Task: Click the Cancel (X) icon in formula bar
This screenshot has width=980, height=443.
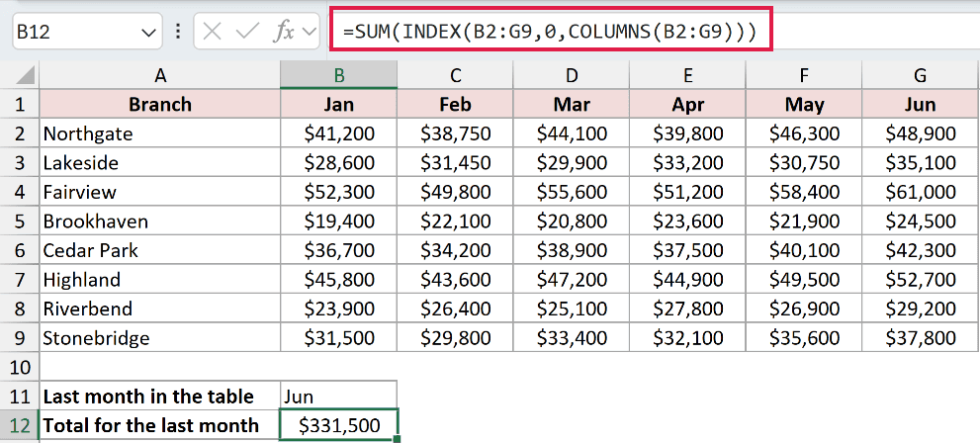Action: [x=213, y=32]
